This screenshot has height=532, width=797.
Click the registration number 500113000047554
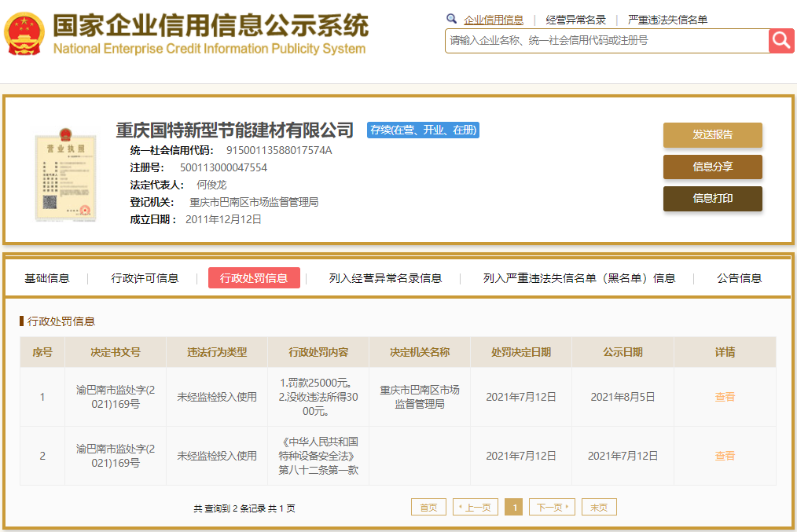(x=223, y=167)
